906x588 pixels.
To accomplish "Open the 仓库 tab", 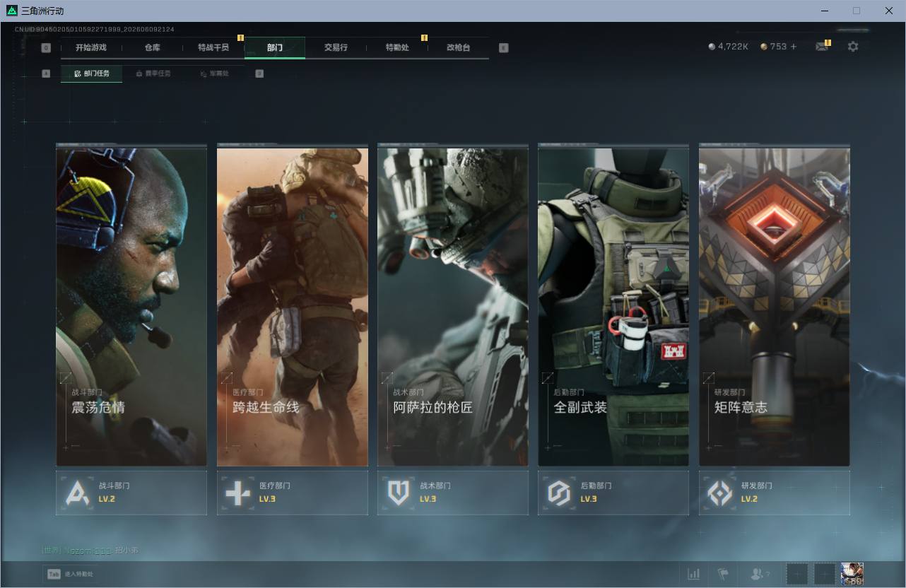I will click(152, 47).
